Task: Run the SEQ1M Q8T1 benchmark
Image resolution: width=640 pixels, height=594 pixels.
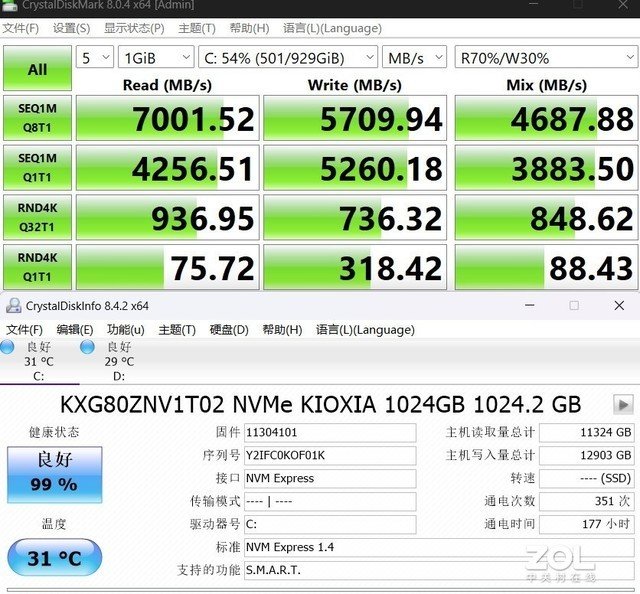Action: [37, 118]
